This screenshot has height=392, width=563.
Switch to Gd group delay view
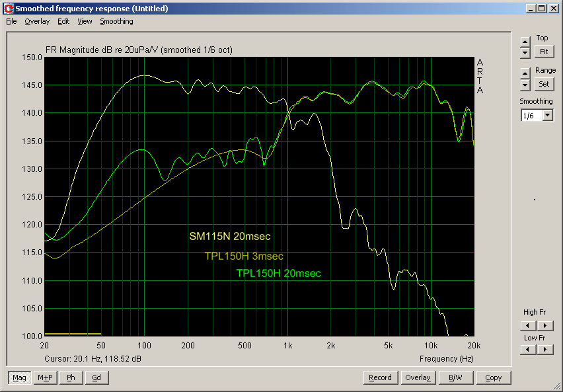click(x=96, y=377)
